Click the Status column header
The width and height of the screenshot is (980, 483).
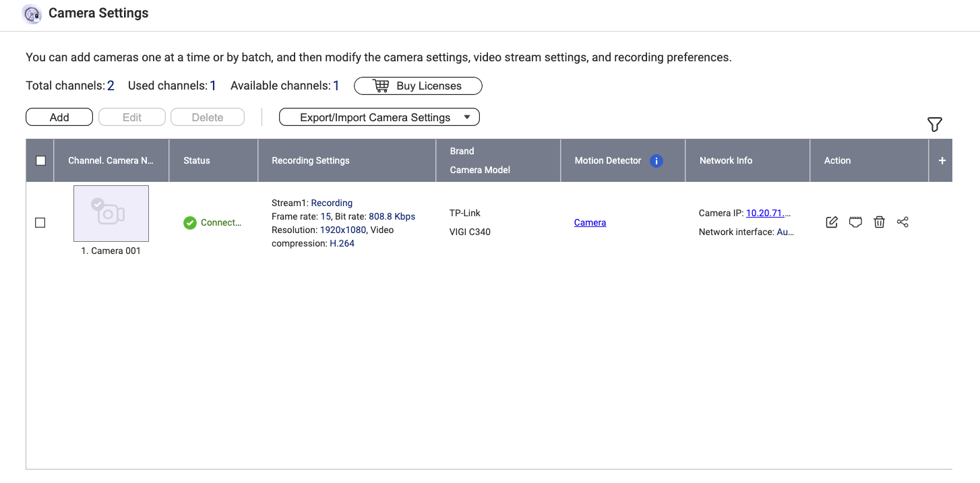(x=197, y=161)
